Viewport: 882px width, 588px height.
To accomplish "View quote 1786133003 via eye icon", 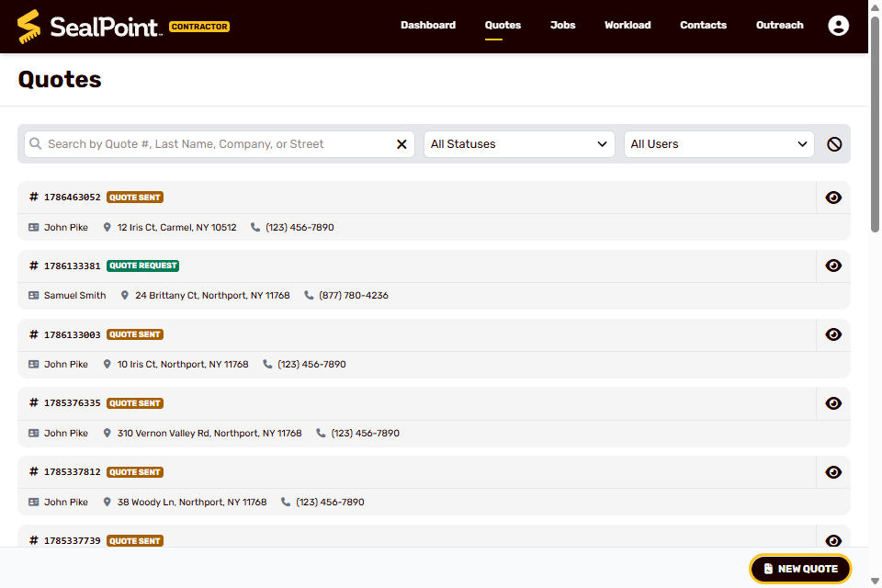I will [x=833, y=334].
